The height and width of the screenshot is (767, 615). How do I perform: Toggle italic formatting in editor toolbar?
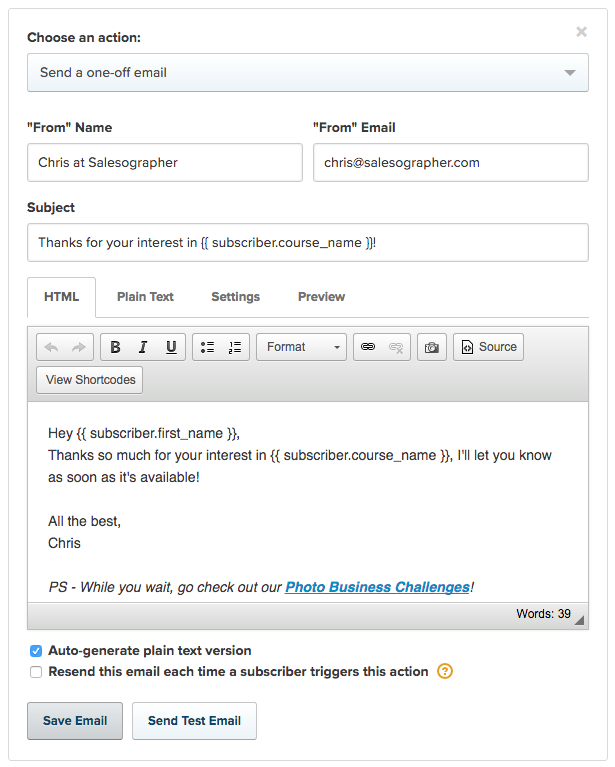point(143,347)
